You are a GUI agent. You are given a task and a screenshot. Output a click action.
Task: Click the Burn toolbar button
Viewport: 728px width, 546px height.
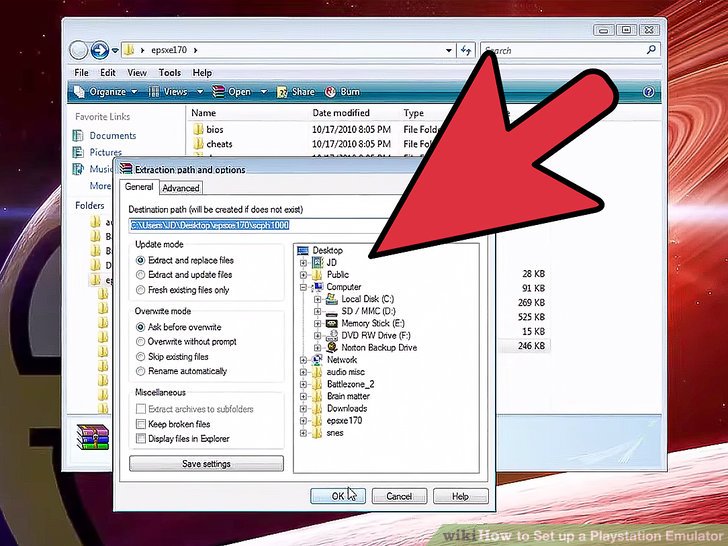[x=343, y=92]
